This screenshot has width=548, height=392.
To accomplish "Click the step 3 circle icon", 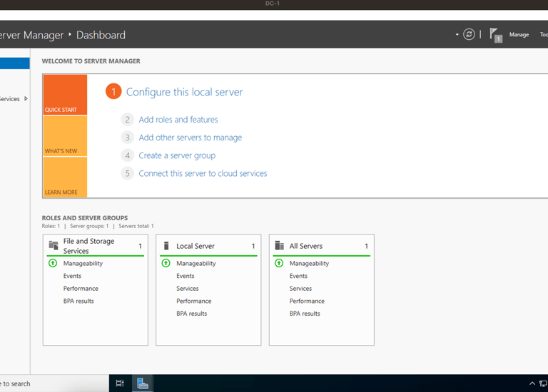I will click(x=127, y=138).
